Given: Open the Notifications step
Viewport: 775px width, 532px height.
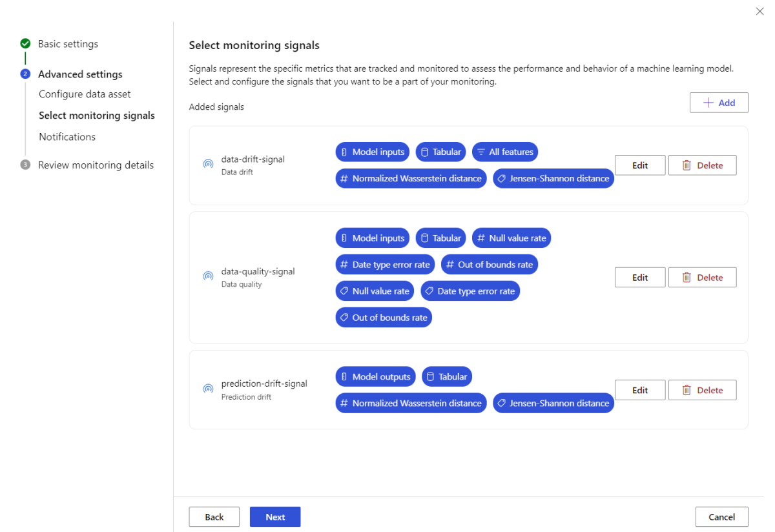Looking at the screenshot, I should 67,137.
